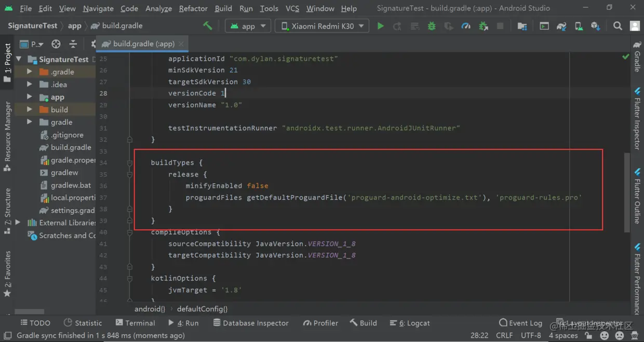The image size is (644, 342).
Task: Click fold marker beside buildTypes line
Action: coord(130,163)
